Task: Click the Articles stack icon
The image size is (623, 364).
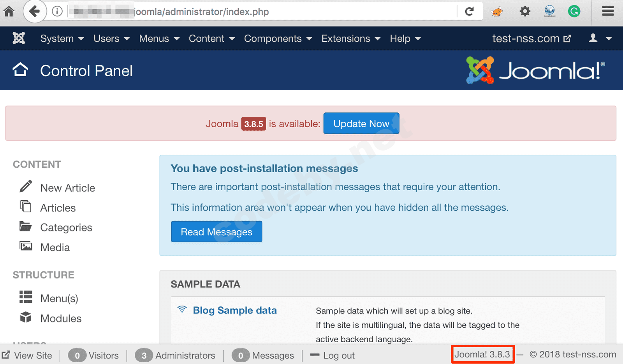Action: click(x=26, y=206)
